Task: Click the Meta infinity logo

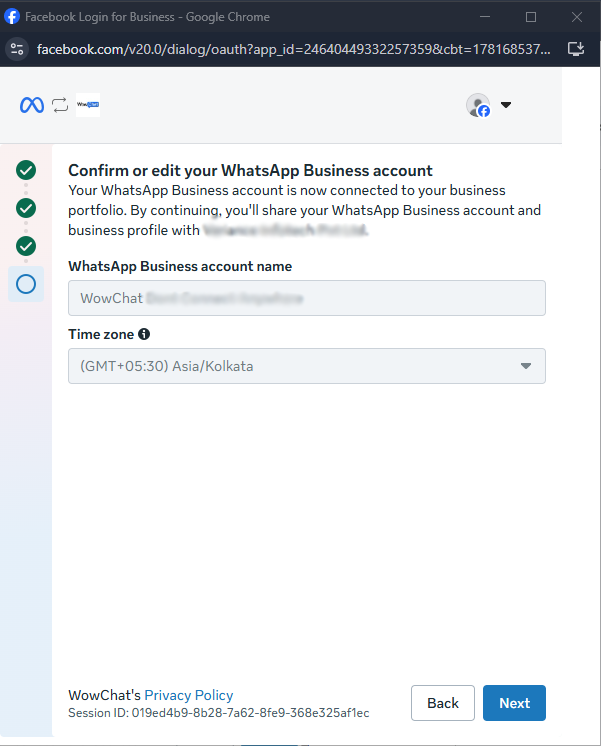Action: click(32, 105)
